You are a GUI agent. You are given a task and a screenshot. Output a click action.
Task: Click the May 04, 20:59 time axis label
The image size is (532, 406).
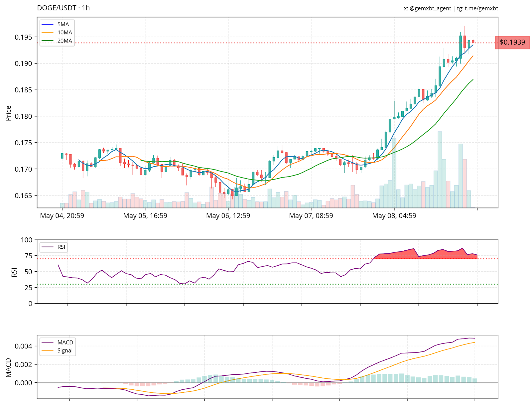click(62, 216)
